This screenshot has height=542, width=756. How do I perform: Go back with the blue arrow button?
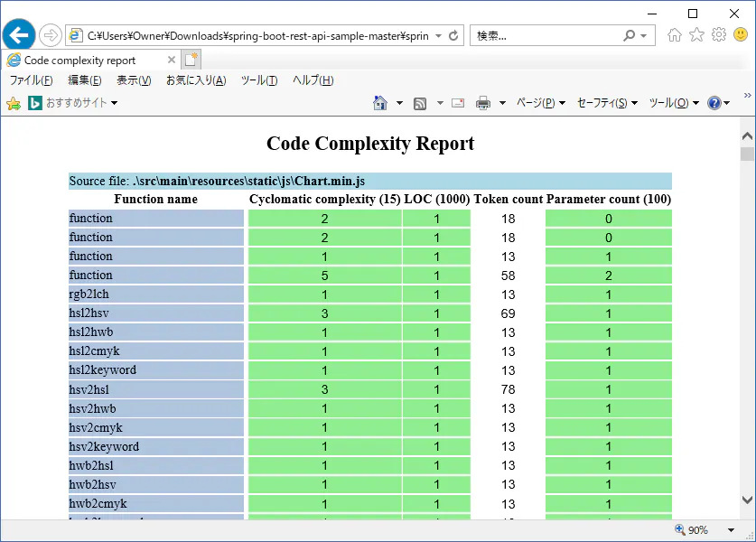(19, 35)
